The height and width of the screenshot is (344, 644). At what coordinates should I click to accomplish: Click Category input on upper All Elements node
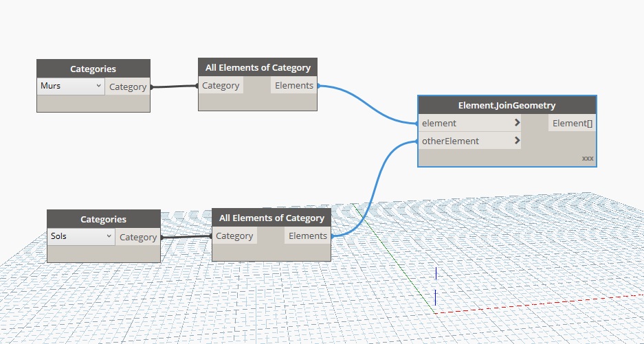[x=221, y=86]
